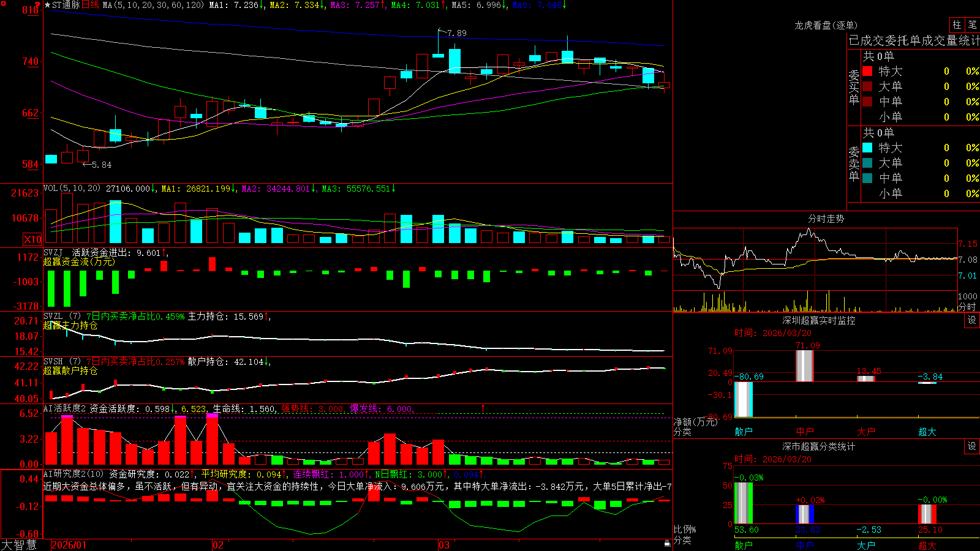This screenshot has width=980, height=551.
Task: Click the 深圳超赢实时监控 panel title
Action: [819, 320]
